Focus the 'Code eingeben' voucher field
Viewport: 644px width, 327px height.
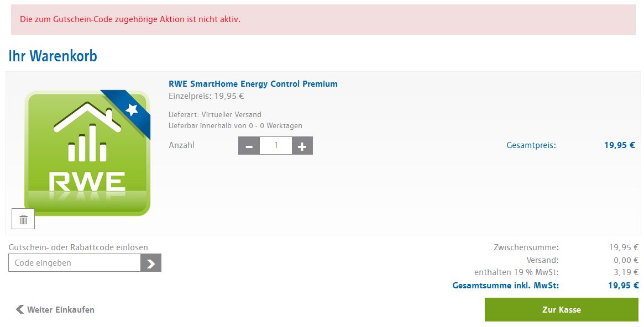click(x=74, y=263)
